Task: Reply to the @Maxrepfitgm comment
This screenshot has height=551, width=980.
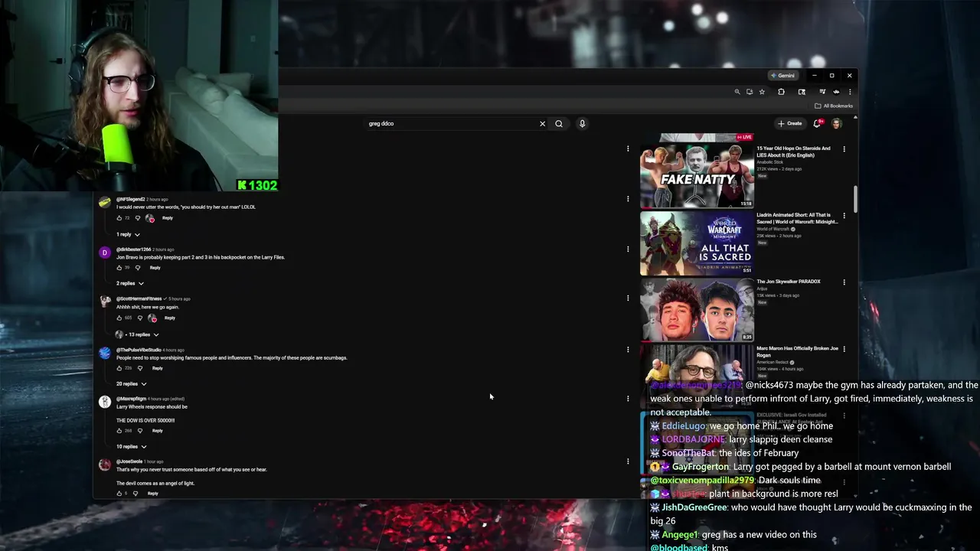Action: 157,431
